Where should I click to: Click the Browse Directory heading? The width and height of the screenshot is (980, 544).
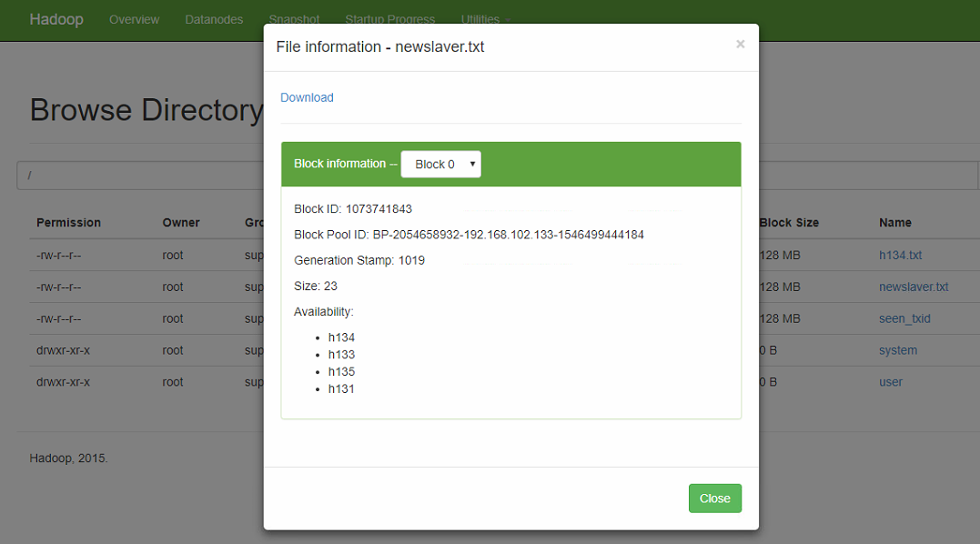tap(146, 111)
